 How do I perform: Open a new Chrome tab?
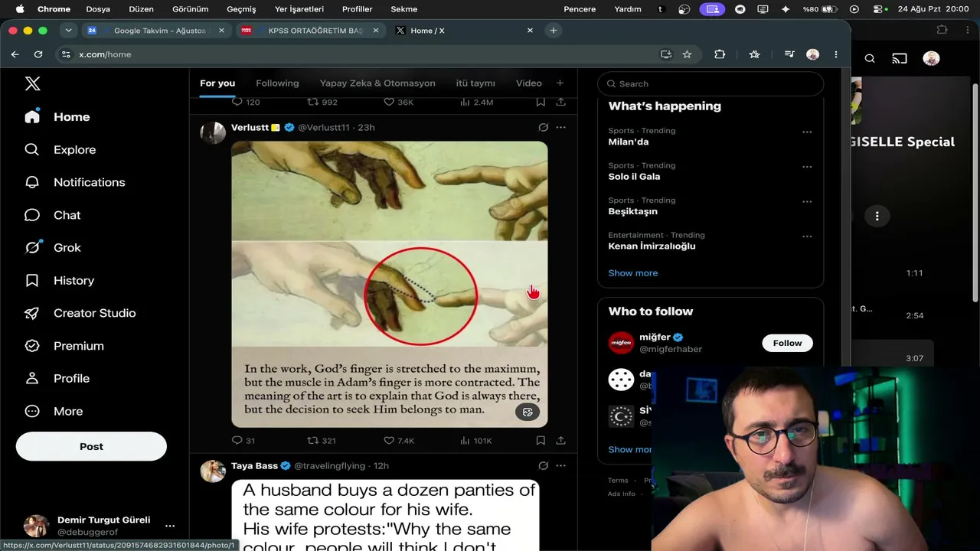point(554,31)
